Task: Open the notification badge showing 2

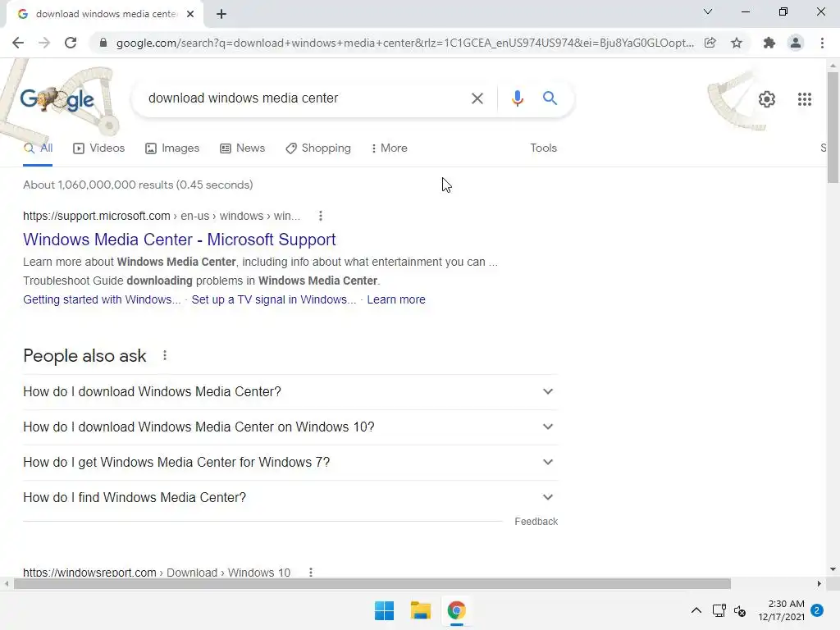Action: 817,610
